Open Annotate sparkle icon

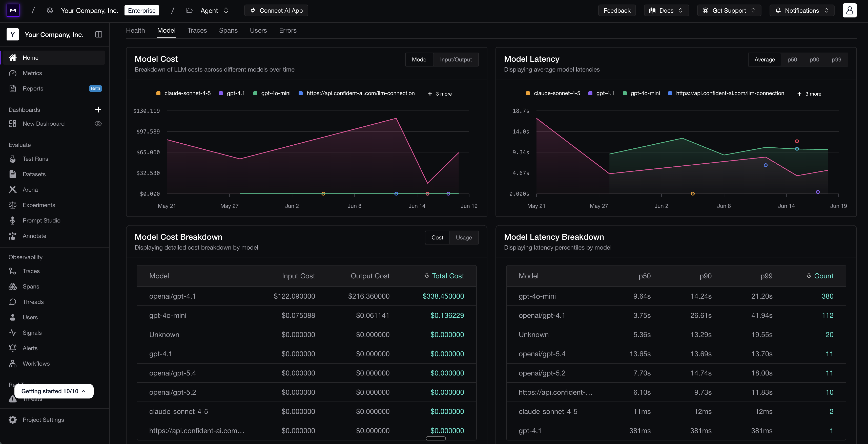12,236
